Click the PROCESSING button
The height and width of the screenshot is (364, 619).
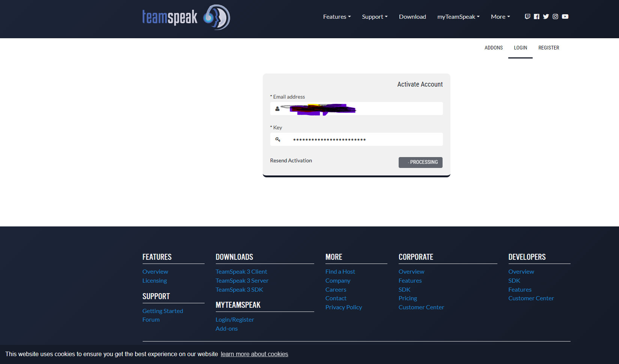pos(420,162)
